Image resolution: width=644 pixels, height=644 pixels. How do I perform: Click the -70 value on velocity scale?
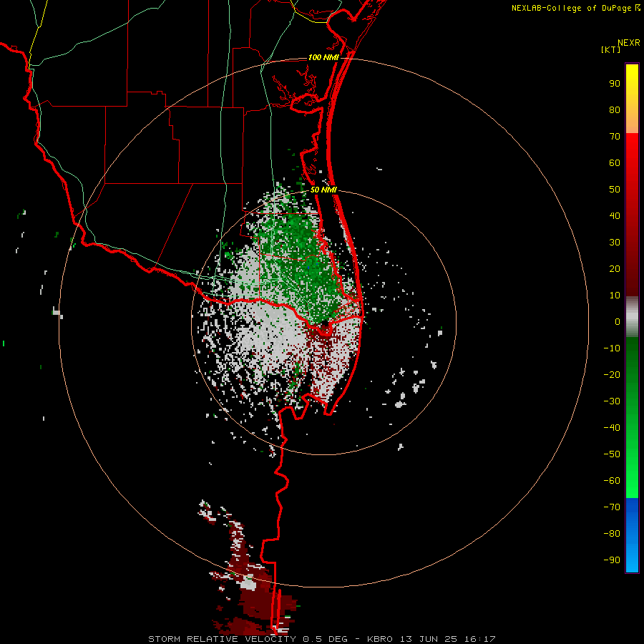[x=612, y=507]
